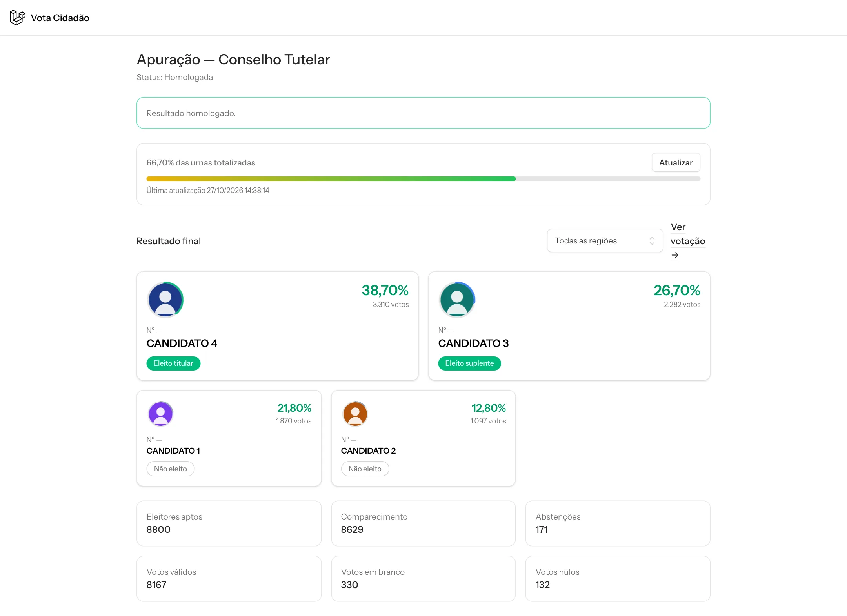Viewport: 847px width, 616px height.
Task: Click the 1.097 votos count
Action: pos(488,421)
